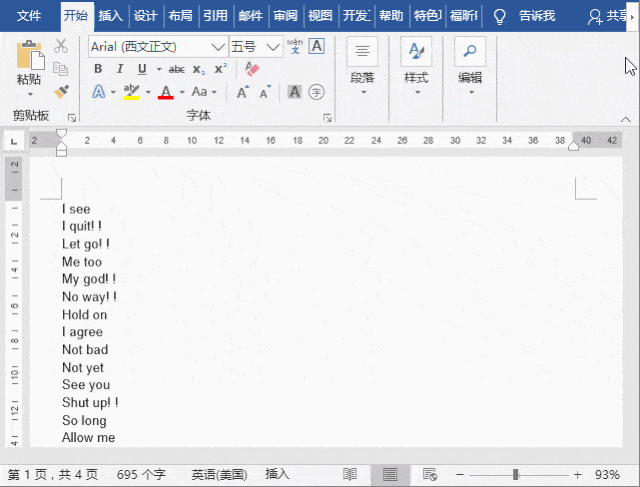Click the 695 个字 word count
Screen dimensions: 640x487
(141, 474)
